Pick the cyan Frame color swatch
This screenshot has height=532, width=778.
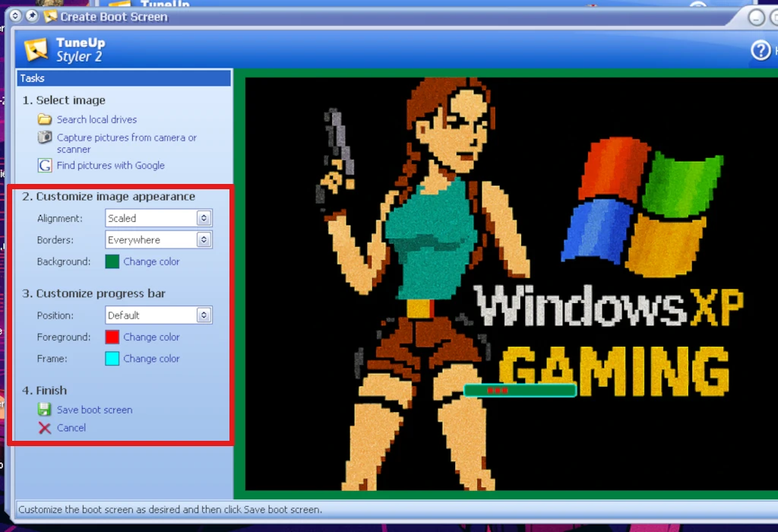tap(112, 358)
